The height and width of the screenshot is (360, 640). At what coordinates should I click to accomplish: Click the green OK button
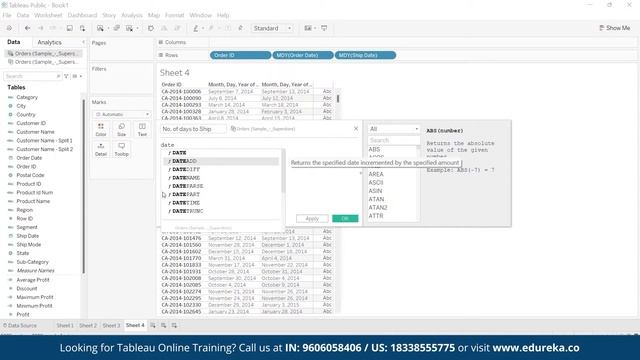(x=345, y=218)
